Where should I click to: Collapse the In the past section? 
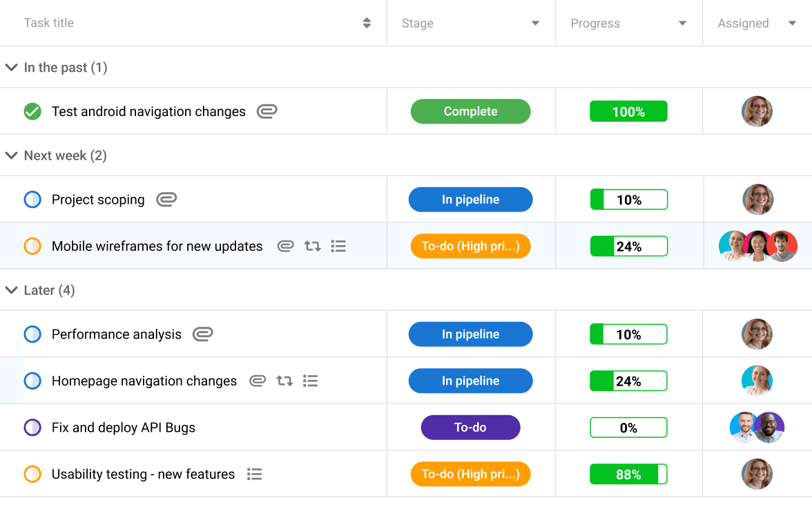pos(11,67)
